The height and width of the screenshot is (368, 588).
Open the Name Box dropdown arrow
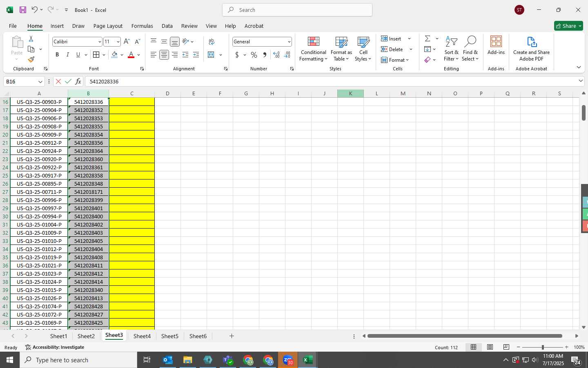coord(40,81)
